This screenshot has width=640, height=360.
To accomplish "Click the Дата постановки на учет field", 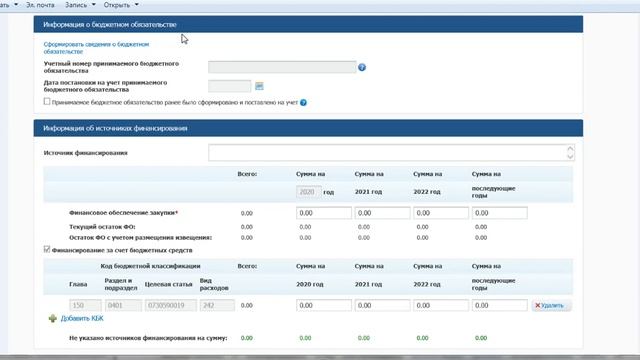I will click(x=229, y=86).
